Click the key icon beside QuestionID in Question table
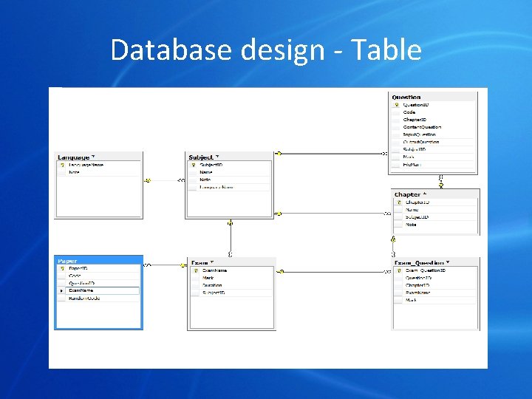The width and height of the screenshot is (532, 399). click(397, 105)
